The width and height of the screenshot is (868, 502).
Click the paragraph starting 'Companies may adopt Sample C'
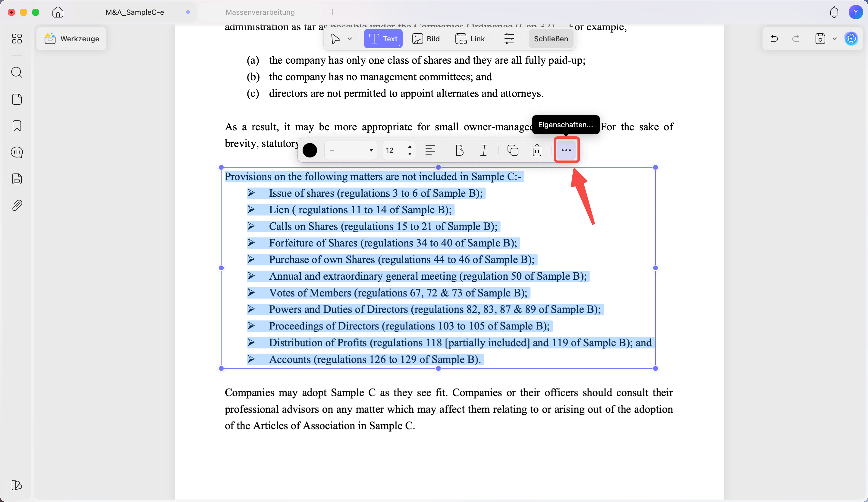pyautogui.click(x=449, y=409)
